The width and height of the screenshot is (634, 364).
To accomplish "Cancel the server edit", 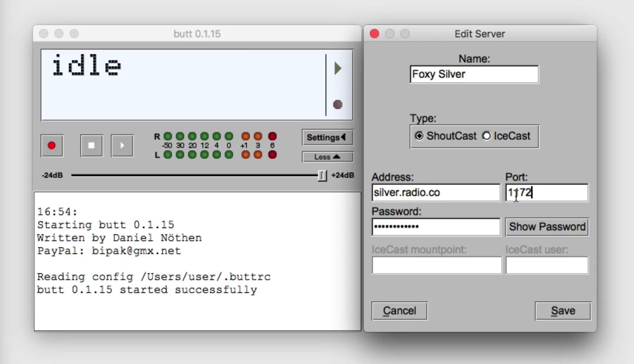I will click(x=399, y=311).
